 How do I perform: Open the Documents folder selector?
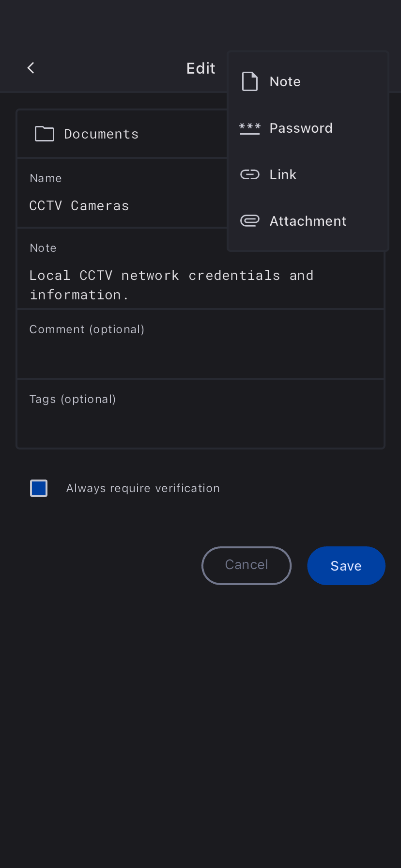click(x=121, y=134)
